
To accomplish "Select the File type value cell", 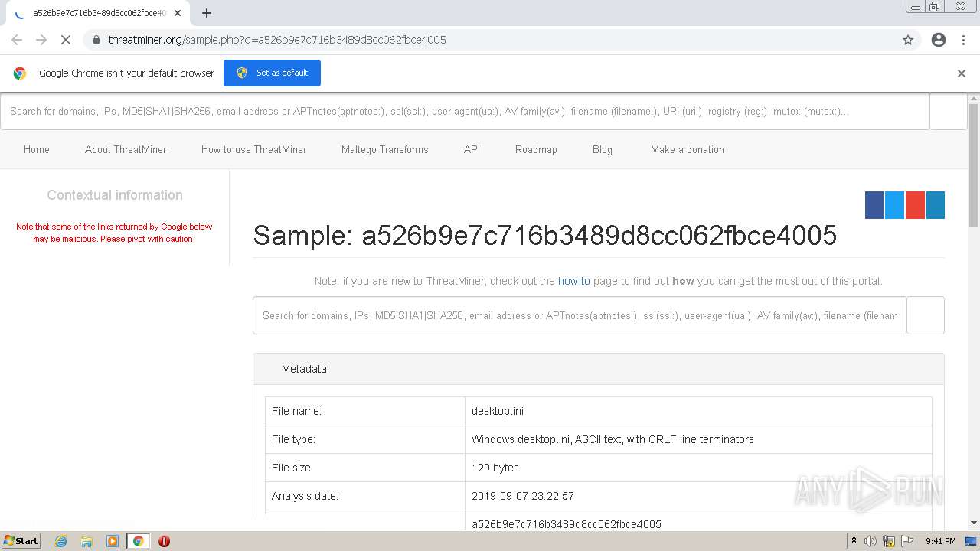I will point(698,439).
